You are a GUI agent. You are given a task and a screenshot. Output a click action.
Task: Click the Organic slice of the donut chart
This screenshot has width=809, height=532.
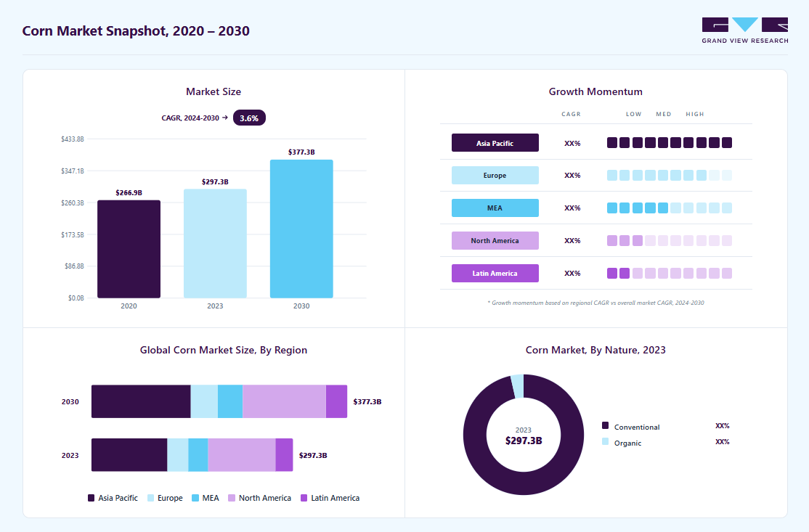click(x=518, y=386)
